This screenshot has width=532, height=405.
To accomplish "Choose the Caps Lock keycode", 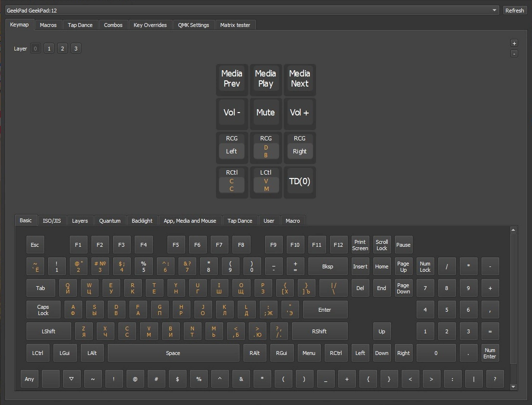I will pos(43,310).
